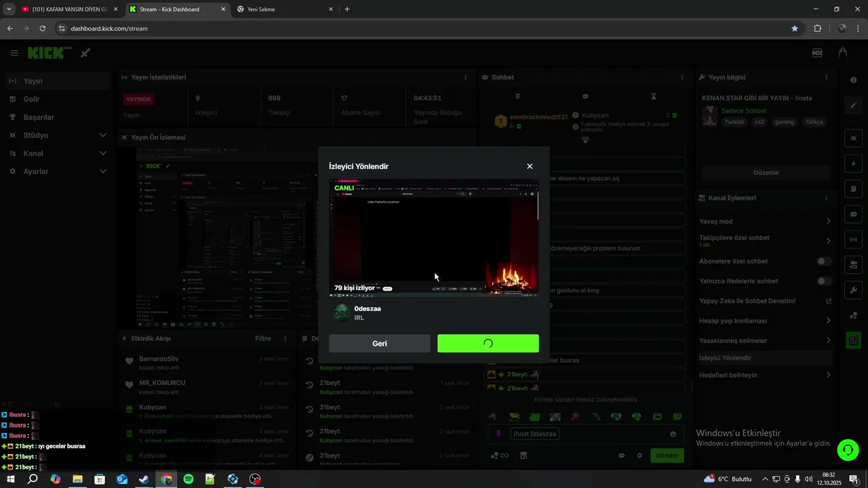Click Odeszaa channel name in dialog
868x488 pixels.
tap(368, 308)
